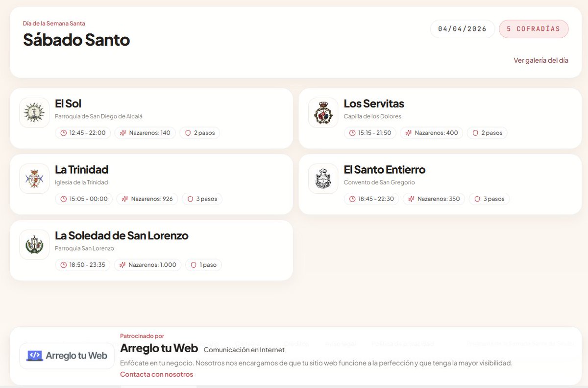Click the 18:45 - 22:30 schedule text
The height and width of the screenshot is (388, 588).
pyautogui.click(x=376, y=199)
